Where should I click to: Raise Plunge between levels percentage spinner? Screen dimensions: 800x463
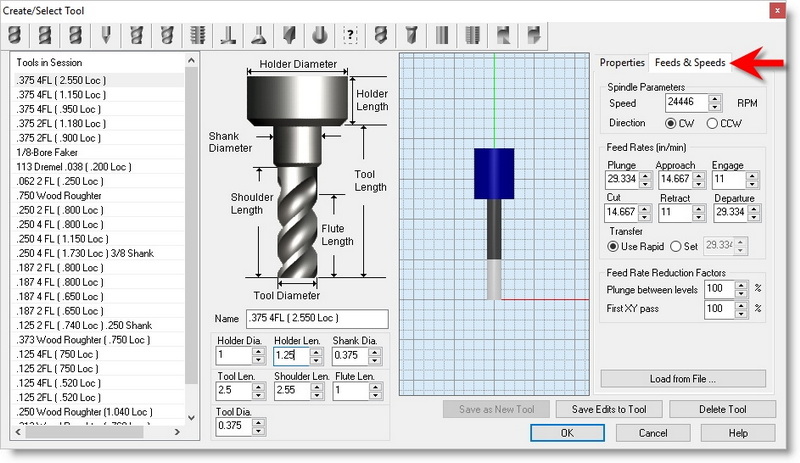pyautogui.click(x=742, y=284)
